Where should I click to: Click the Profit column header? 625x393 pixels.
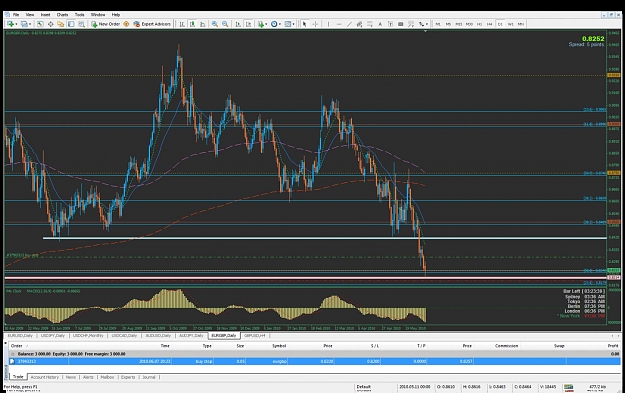613,346
